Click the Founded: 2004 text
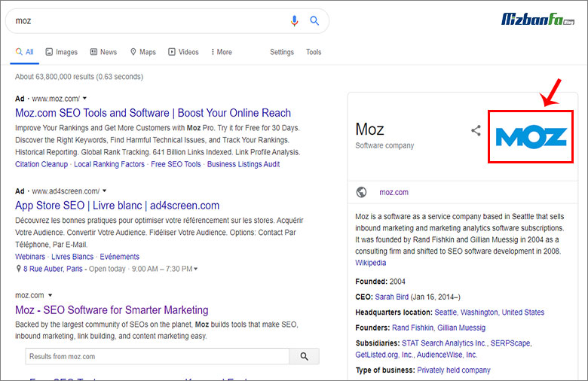This screenshot has height=381, width=588. (x=380, y=282)
